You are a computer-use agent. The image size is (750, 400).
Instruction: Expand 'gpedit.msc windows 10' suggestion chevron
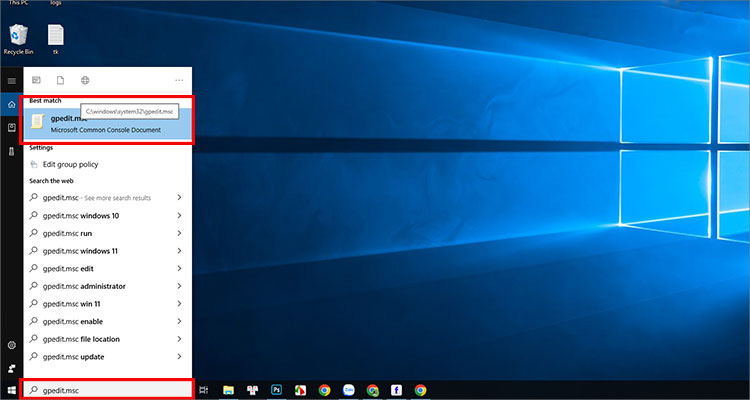click(x=179, y=215)
